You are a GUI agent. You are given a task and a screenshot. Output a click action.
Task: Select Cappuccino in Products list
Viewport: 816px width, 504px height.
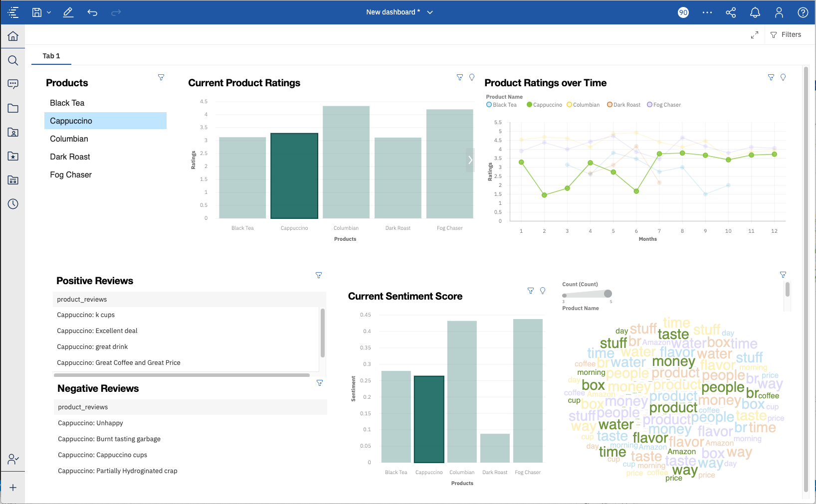coord(105,121)
